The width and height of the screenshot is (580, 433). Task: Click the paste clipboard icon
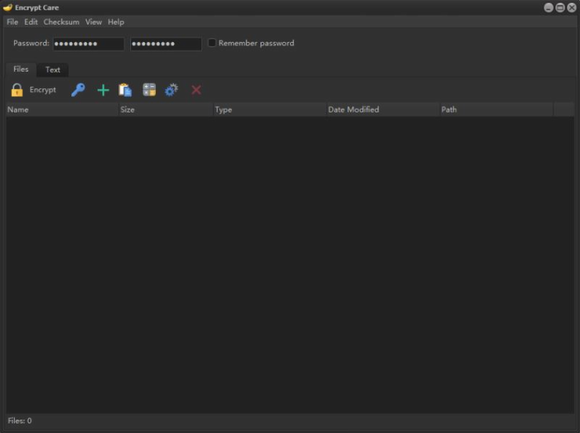click(125, 90)
